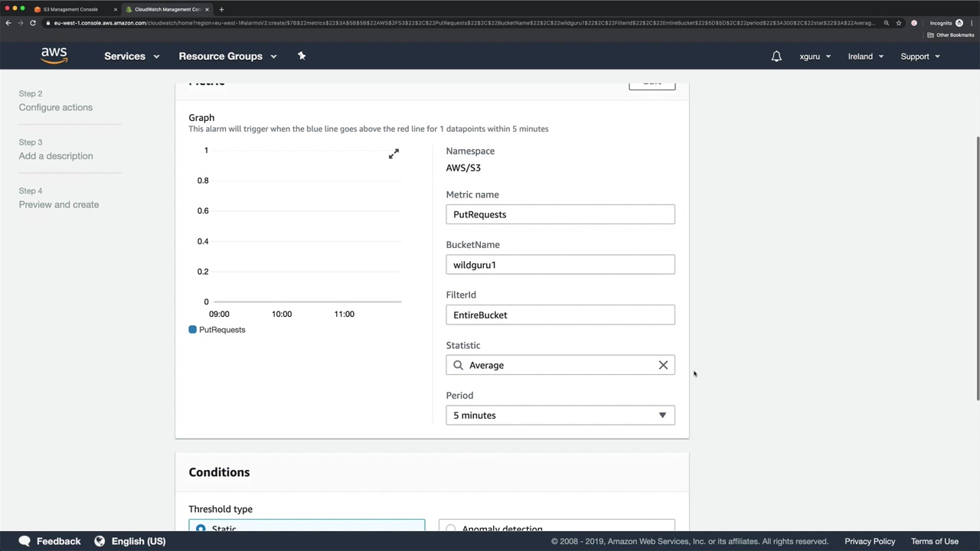Image resolution: width=980 pixels, height=551 pixels.
Task: Clear the Average statistic with the X
Action: pos(663,365)
